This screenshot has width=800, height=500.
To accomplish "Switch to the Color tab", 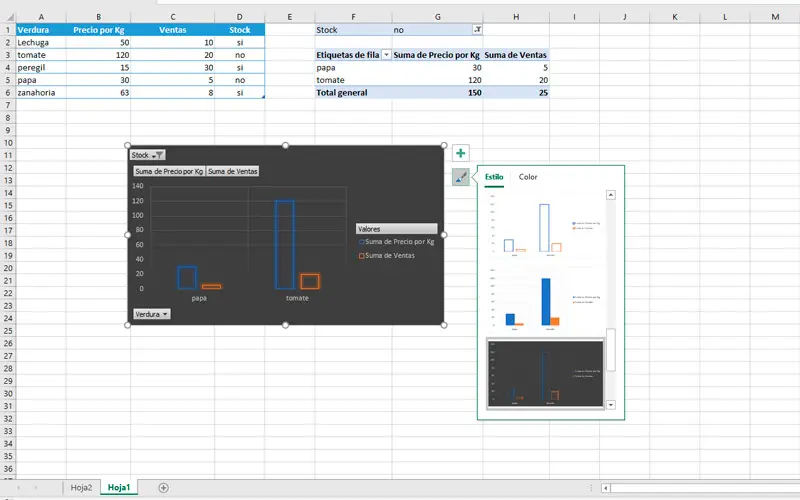I will [x=528, y=177].
